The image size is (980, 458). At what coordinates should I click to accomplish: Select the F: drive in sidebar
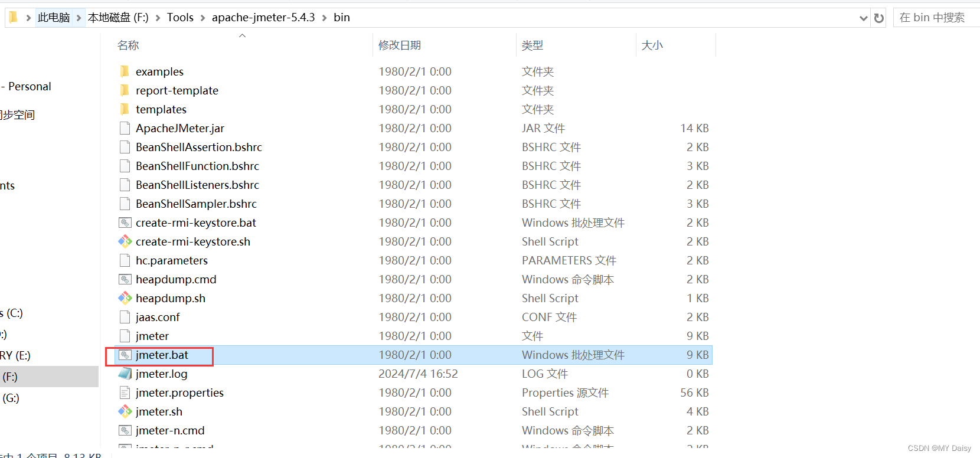(49, 377)
